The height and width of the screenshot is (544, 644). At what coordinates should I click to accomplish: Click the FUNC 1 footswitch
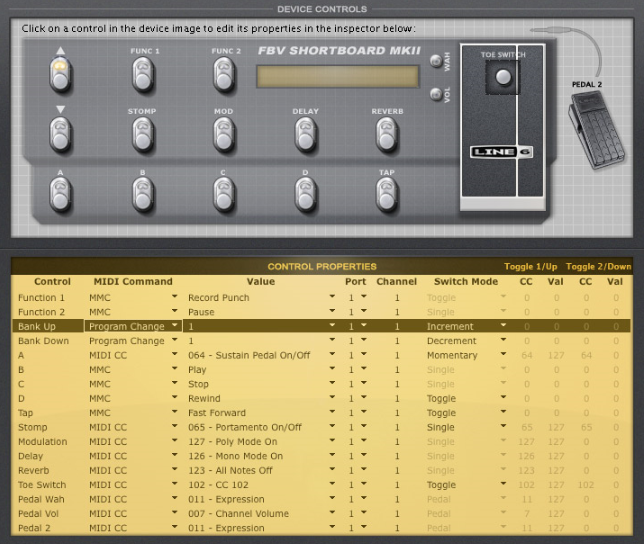(x=143, y=76)
